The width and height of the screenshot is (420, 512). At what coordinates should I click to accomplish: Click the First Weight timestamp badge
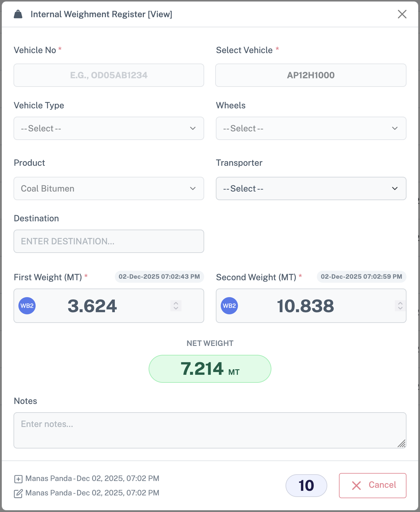point(159,277)
